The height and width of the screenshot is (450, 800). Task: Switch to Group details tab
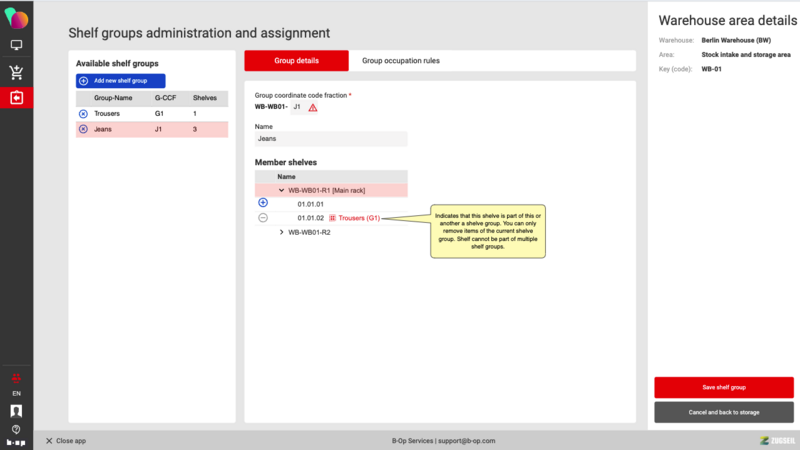coord(296,61)
